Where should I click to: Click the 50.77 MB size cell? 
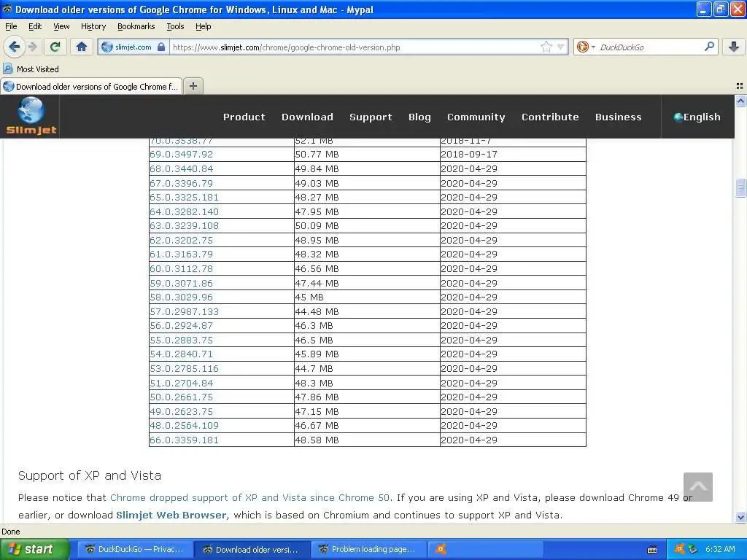pyautogui.click(x=367, y=155)
